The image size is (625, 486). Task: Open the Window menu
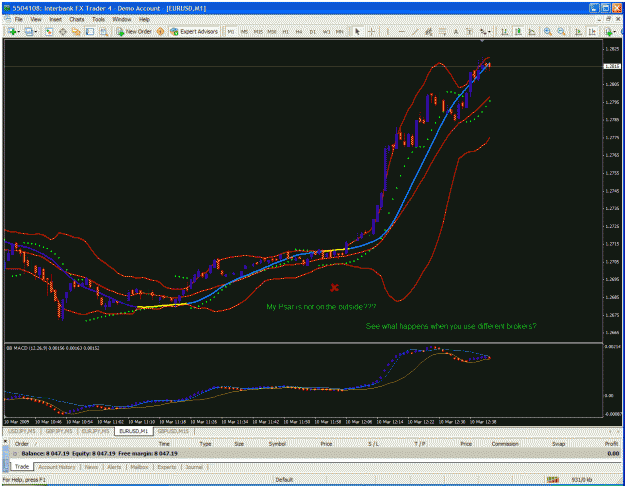click(122, 19)
